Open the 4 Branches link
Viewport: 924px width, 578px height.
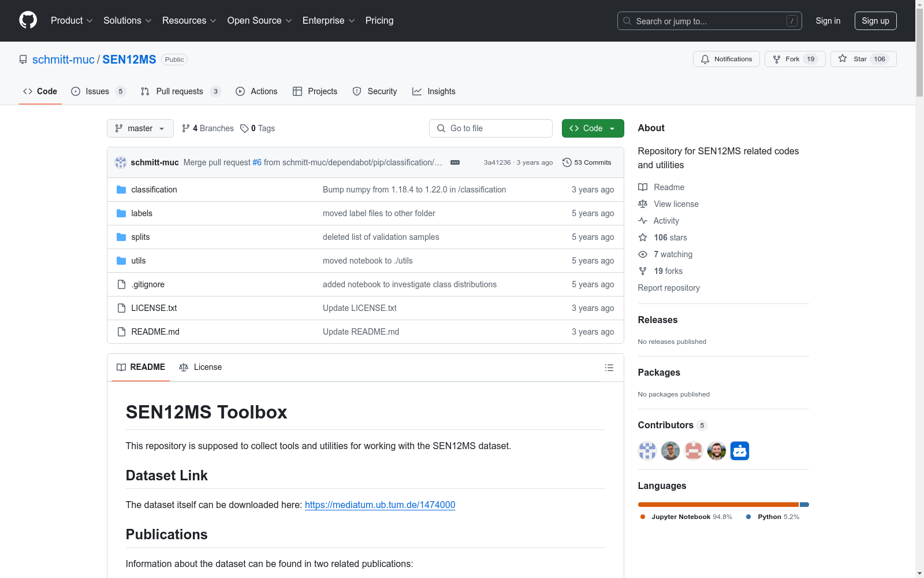[208, 128]
